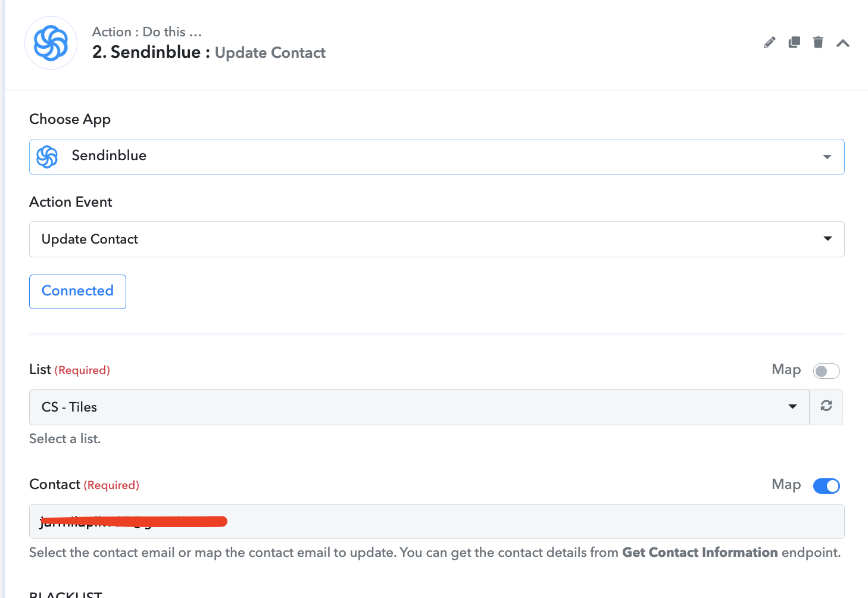Click the Update Contact step title

pos(270,53)
